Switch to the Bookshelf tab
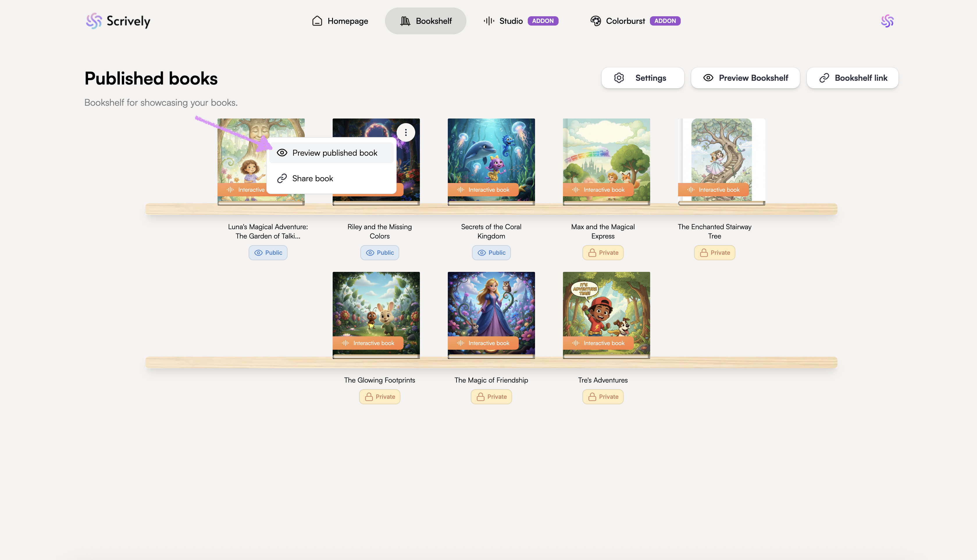Screen dimensions: 977x560 (425, 21)
